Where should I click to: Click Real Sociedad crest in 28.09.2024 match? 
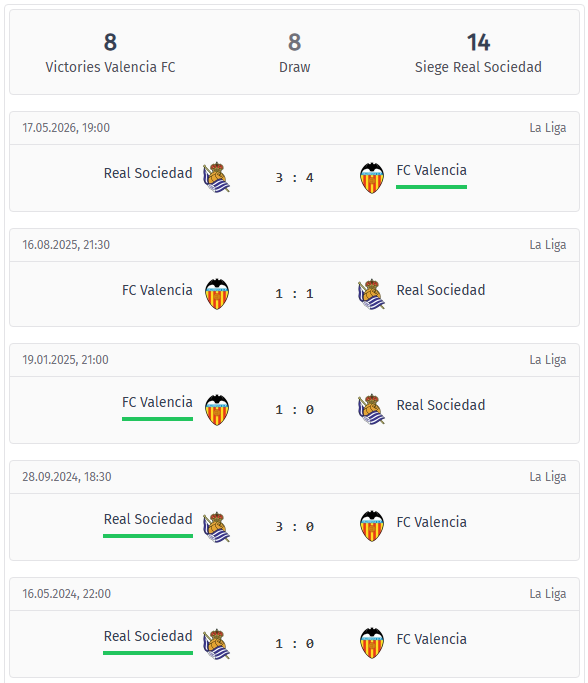[x=216, y=527]
